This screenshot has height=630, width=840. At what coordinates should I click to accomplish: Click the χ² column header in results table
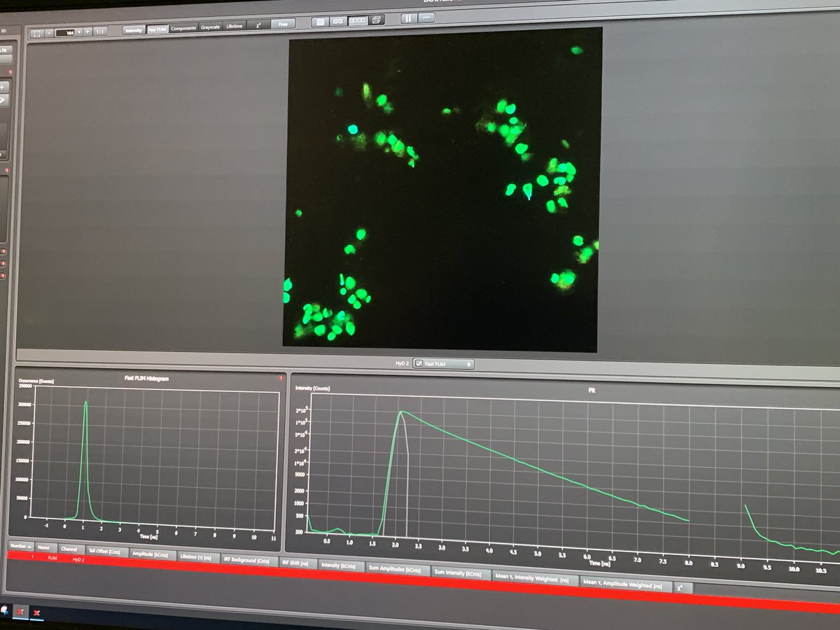click(683, 589)
